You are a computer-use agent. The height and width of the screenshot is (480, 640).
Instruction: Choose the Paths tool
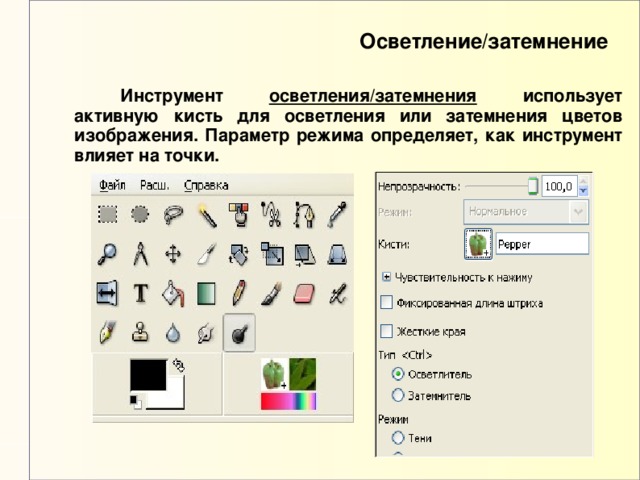304,214
